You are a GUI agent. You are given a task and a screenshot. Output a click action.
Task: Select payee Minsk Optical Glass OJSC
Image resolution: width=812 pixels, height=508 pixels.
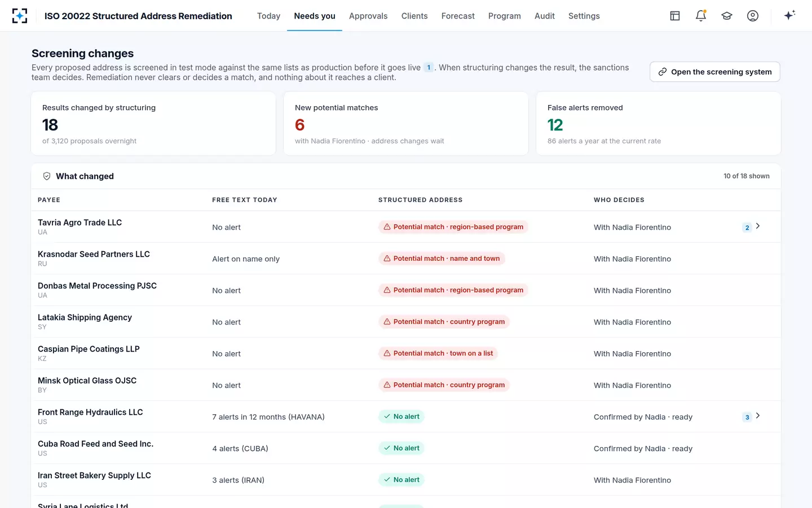click(x=87, y=380)
